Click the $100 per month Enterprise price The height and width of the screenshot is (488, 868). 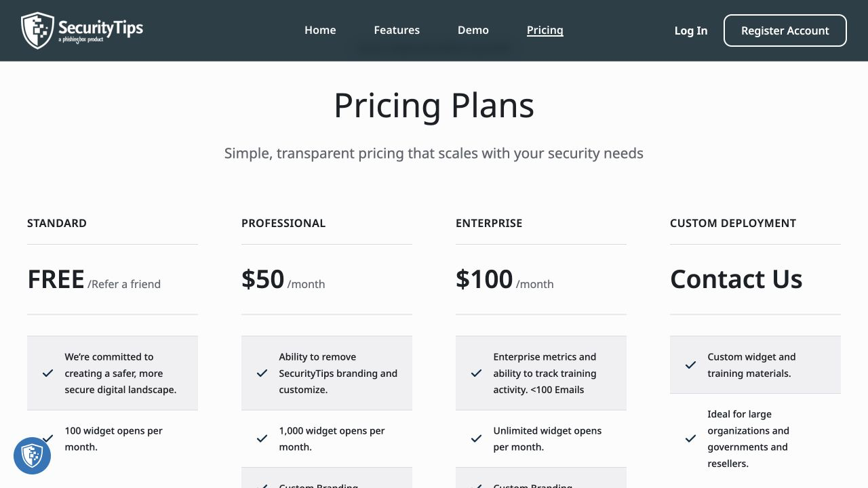coord(505,279)
